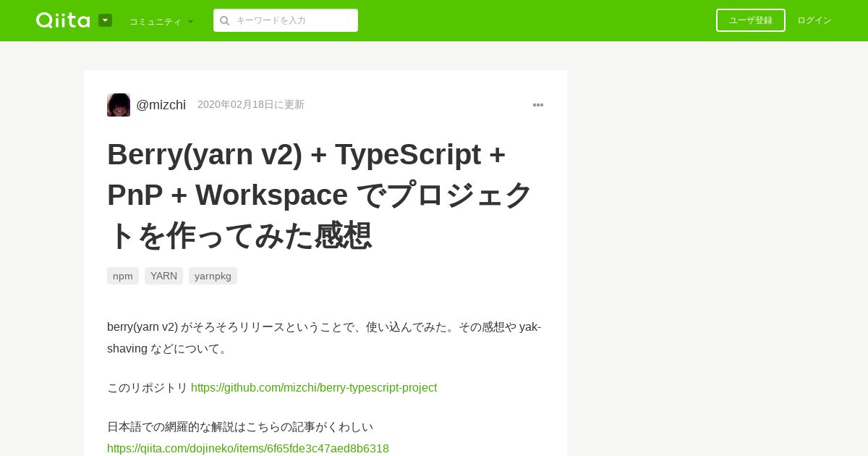This screenshot has width=868, height=456.
Task: Click the search magnifier icon
Action: point(225,20)
